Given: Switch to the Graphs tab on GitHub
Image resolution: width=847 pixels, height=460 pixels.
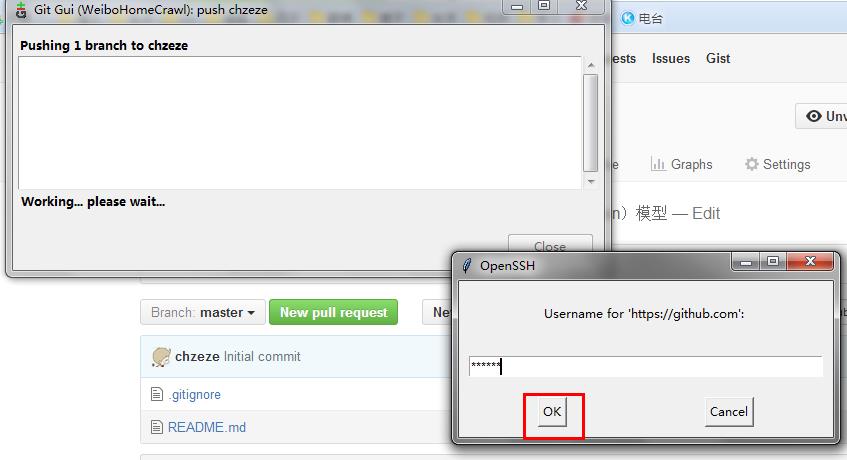Looking at the screenshot, I should 682,164.
